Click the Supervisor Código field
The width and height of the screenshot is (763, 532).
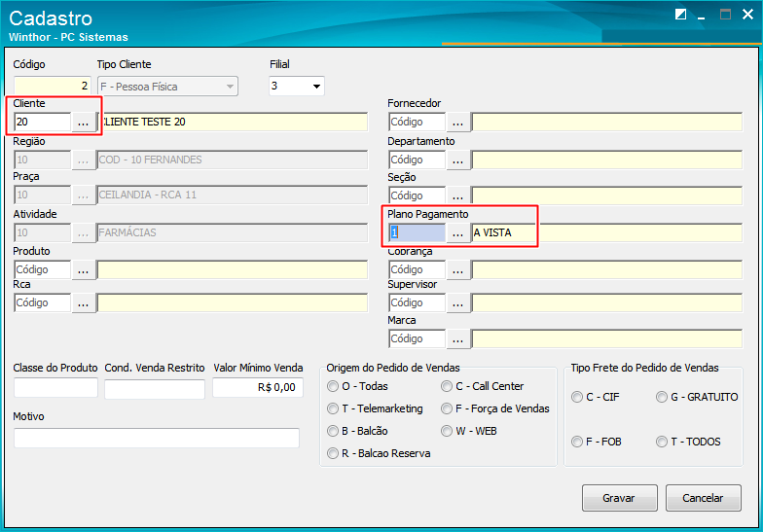(417, 303)
